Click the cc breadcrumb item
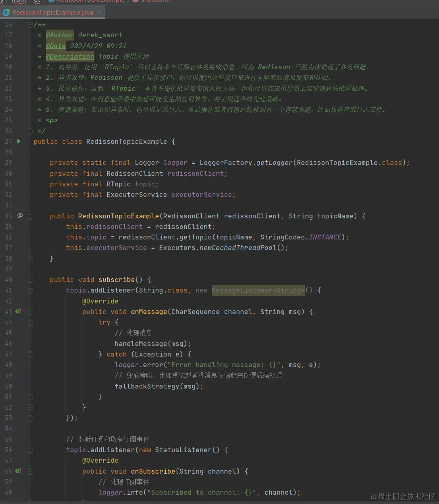The width and height of the screenshot is (439, 504). [37, 2]
